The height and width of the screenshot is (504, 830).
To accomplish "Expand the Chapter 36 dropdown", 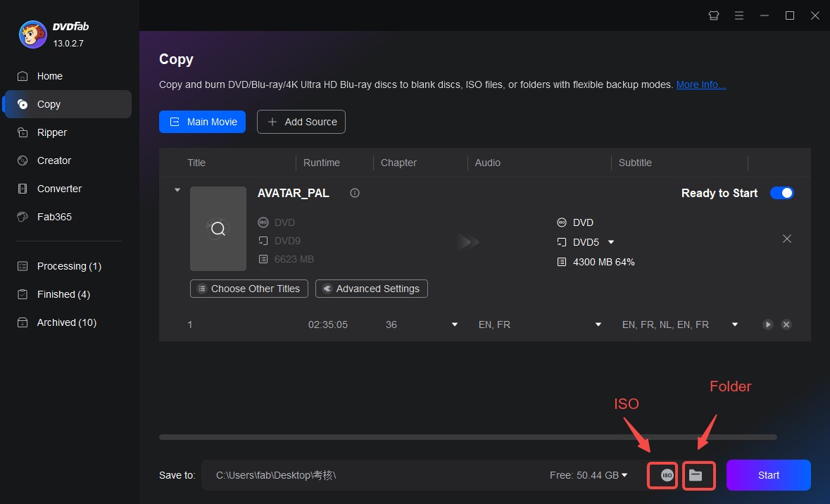I will click(x=455, y=325).
